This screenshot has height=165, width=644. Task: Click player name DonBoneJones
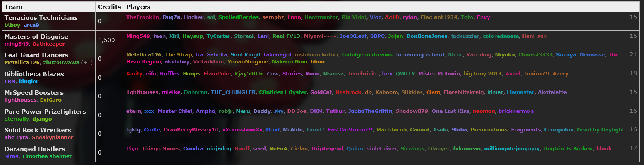(427, 36)
